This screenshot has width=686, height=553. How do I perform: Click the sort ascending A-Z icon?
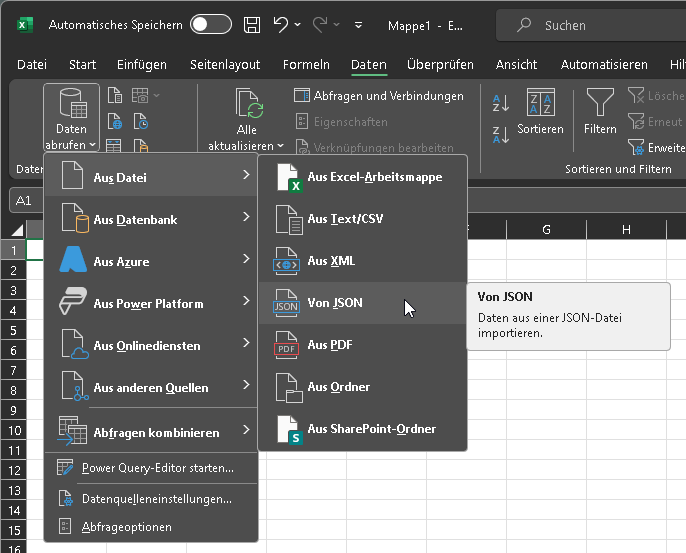coord(501,102)
